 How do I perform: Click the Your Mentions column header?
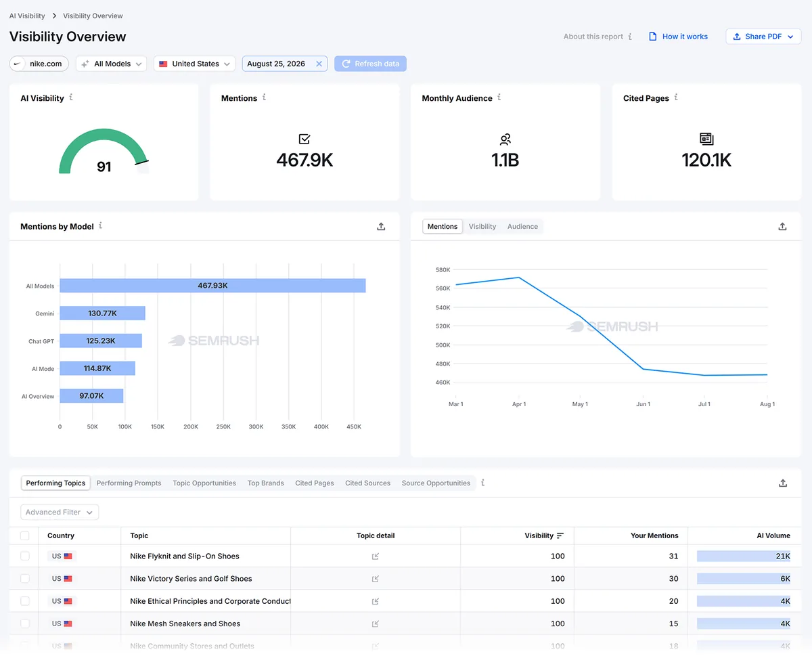coord(654,535)
